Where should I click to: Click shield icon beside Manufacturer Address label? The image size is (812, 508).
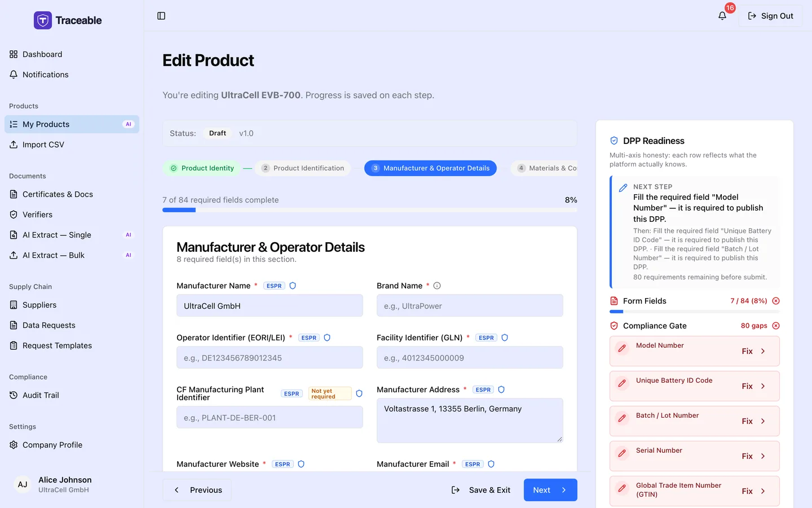(501, 389)
